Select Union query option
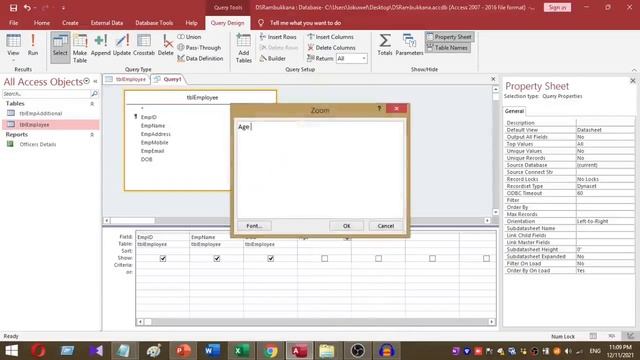Image resolution: width=640 pixels, height=360 pixels. [189, 37]
